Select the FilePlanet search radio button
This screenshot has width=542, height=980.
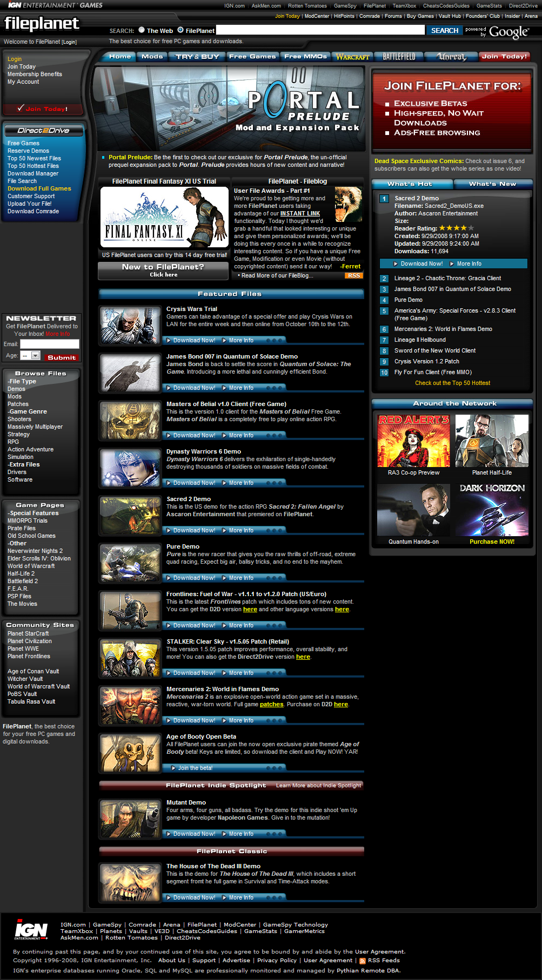[180, 30]
